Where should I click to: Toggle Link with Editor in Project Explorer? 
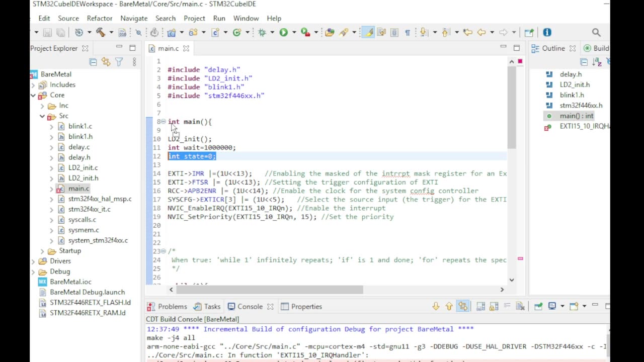106,62
